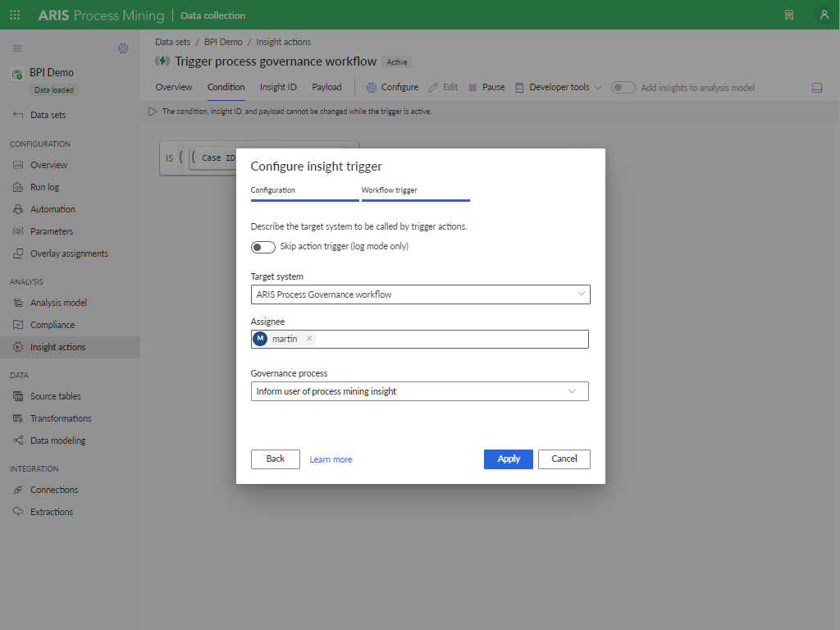840x630 pixels.
Task: Click the Run log icon
Action: [18, 187]
